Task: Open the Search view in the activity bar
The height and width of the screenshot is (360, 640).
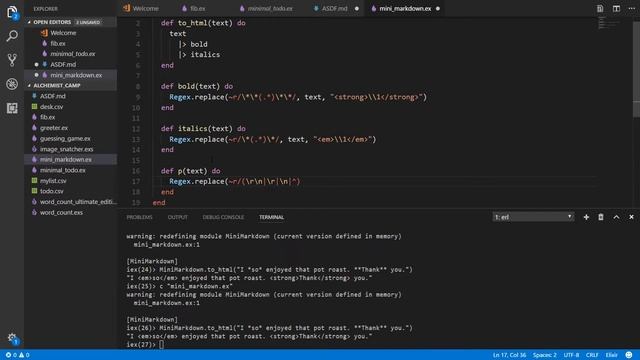Action: [12, 36]
